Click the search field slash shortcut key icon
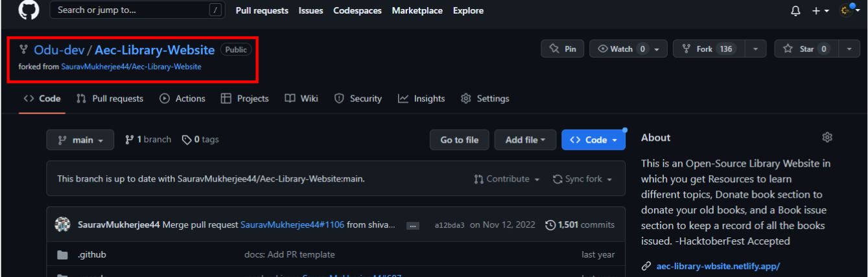Screen dimensions: 868x277 click(216, 10)
